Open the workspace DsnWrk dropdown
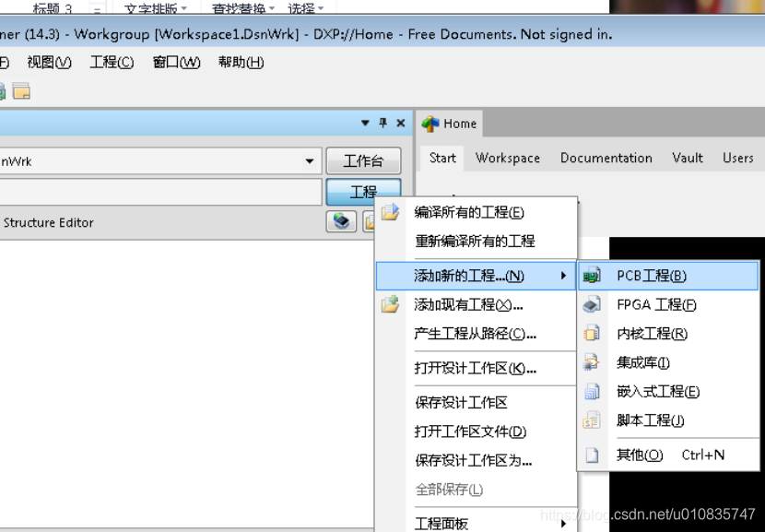Image resolution: width=765 pixels, height=532 pixels. [x=310, y=161]
